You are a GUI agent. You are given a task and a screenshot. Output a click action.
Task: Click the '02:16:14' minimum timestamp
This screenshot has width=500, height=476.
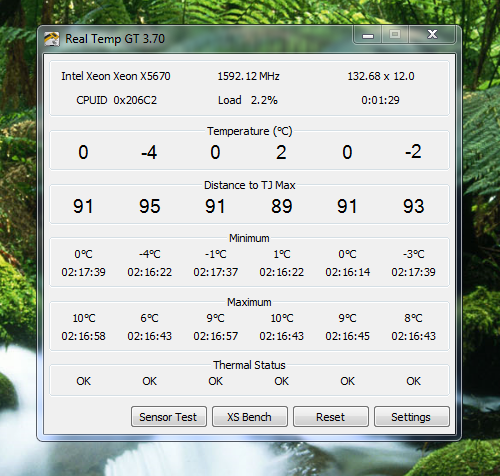point(348,272)
